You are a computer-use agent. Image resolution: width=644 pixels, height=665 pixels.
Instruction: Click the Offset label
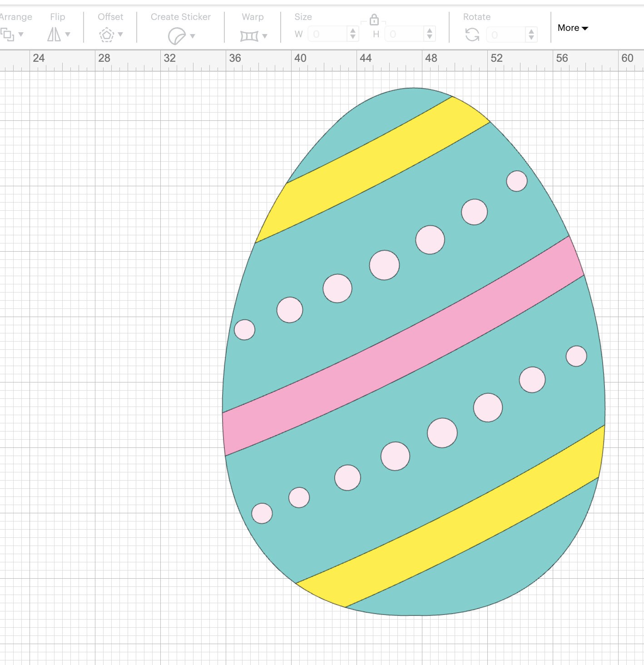(110, 17)
